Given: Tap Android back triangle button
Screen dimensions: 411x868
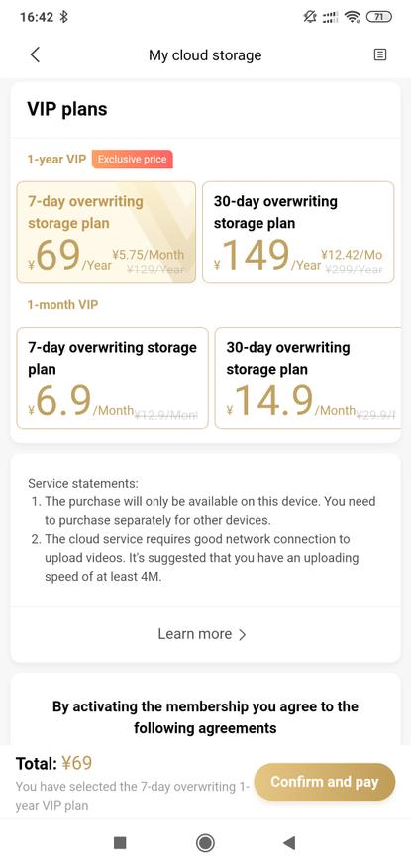Looking at the screenshot, I should pos(289,842).
